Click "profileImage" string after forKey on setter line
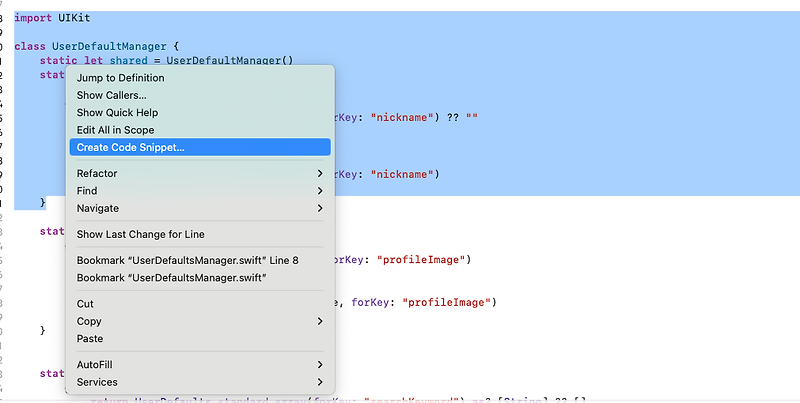The image size is (800, 403). pyautogui.click(x=446, y=303)
